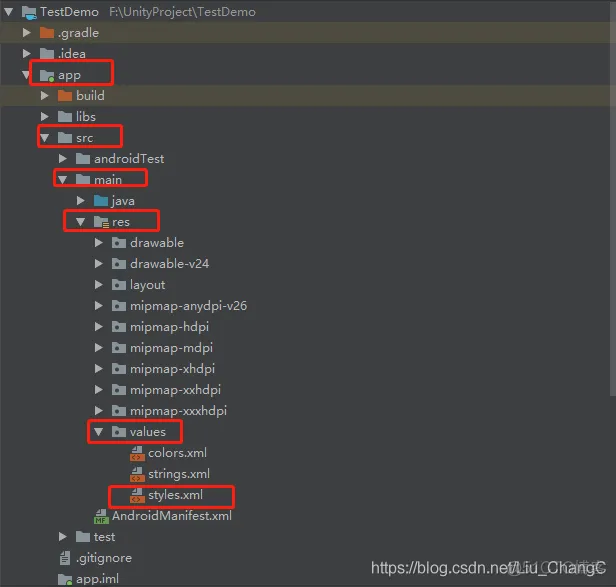Collapse the res folder arrow

[x=81, y=222]
